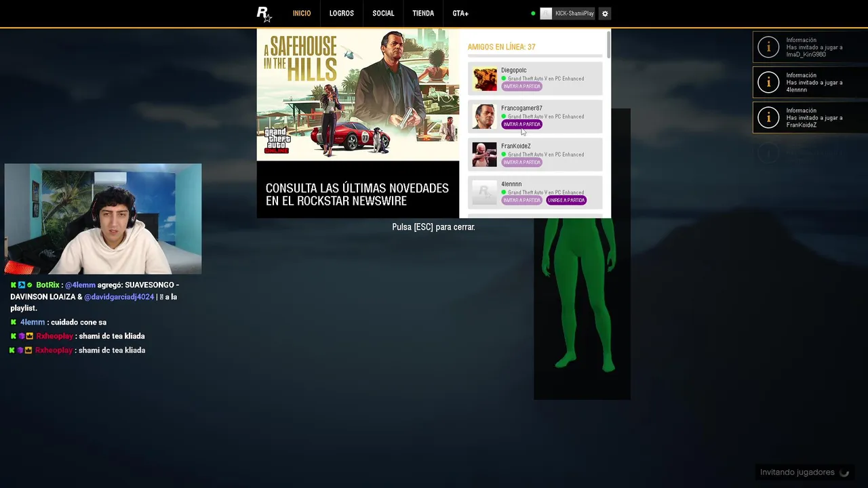Click the green online status dot in header

(533, 14)
